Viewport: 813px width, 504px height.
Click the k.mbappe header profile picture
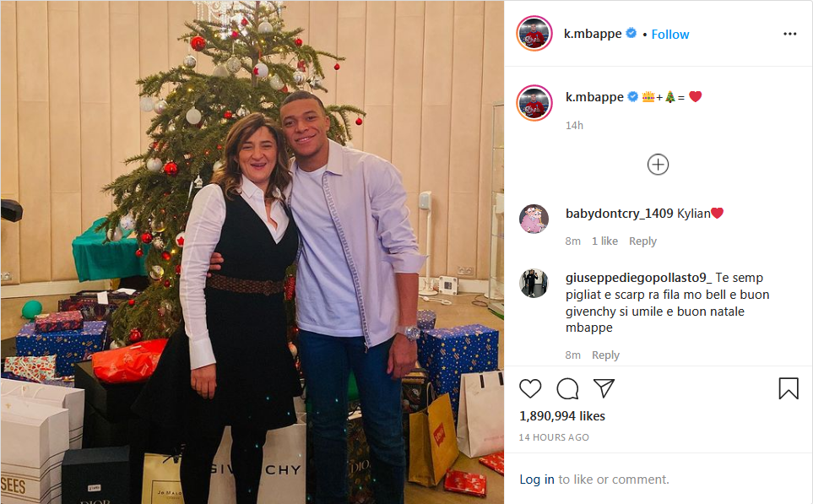[x=534, y=34]
